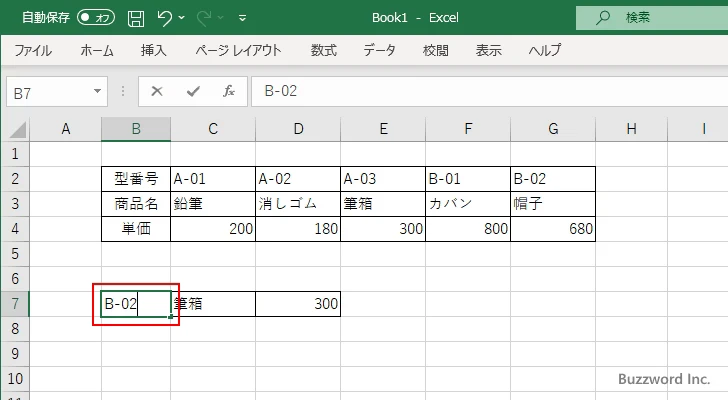This screenshot has width=728, height=400.
Task: Select cell containing 帽子
Action: [x=553, y=204]
